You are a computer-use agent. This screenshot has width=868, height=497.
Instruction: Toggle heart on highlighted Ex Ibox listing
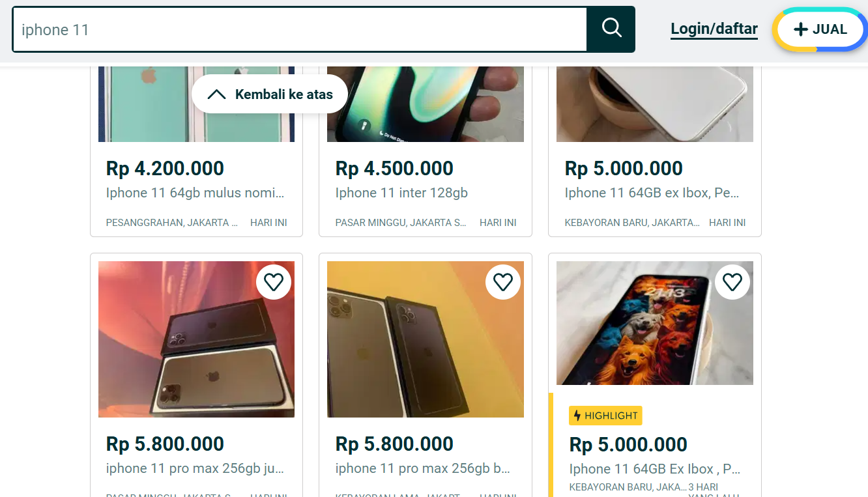pyautogui.click(x=732, y=282)
